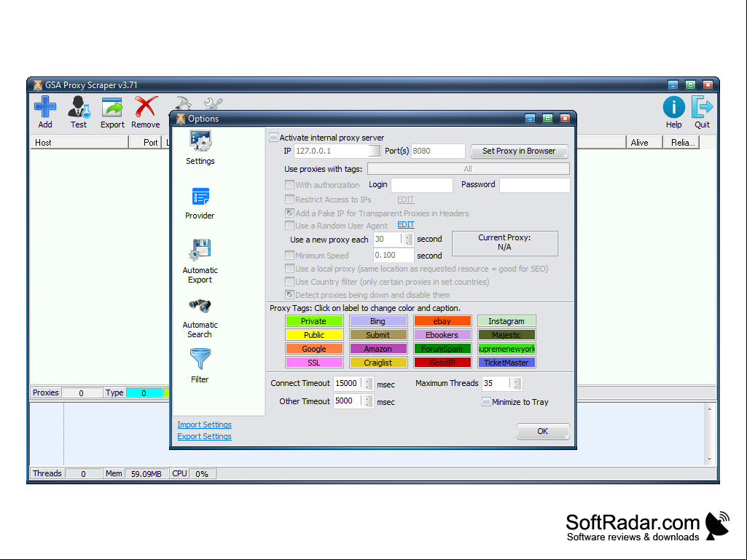This screenshot has height=560, width=747.
Task: Click the Alive column header
Action: [x=644, y=143]
